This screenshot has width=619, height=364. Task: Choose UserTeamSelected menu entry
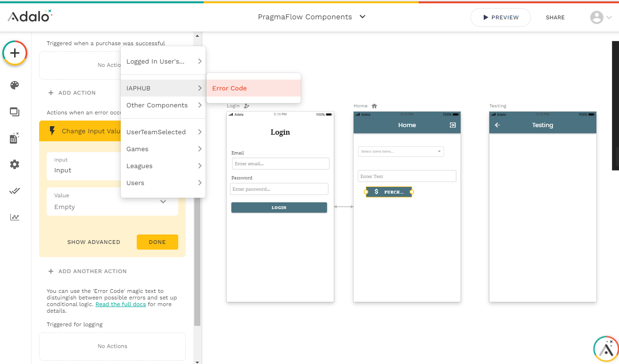click(x=163, y=132)
